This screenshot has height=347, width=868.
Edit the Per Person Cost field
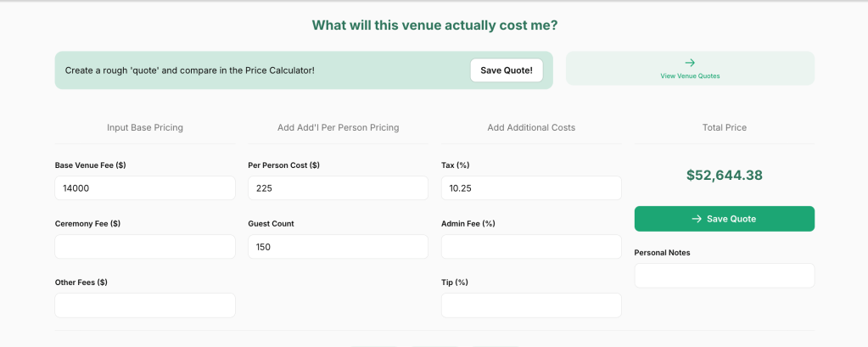point(338,188)
